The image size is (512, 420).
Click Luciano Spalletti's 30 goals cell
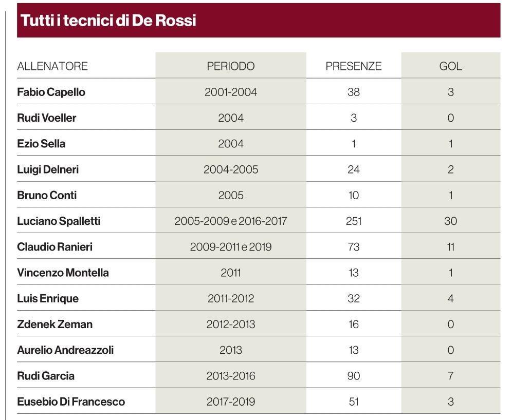click(x=451, y=221)
